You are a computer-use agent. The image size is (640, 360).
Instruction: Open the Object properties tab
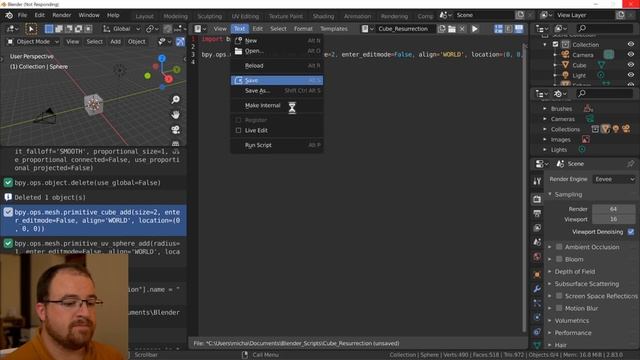(x=537, y=275)
